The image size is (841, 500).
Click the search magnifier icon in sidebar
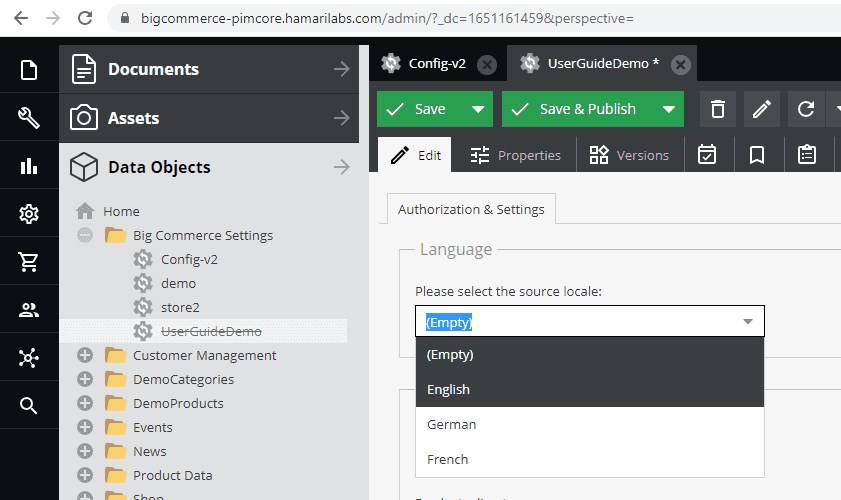point(29,405)
